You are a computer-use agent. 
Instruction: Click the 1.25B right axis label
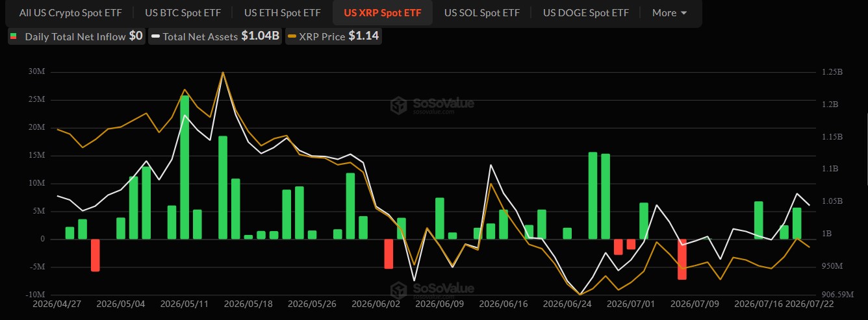point(832,73)
